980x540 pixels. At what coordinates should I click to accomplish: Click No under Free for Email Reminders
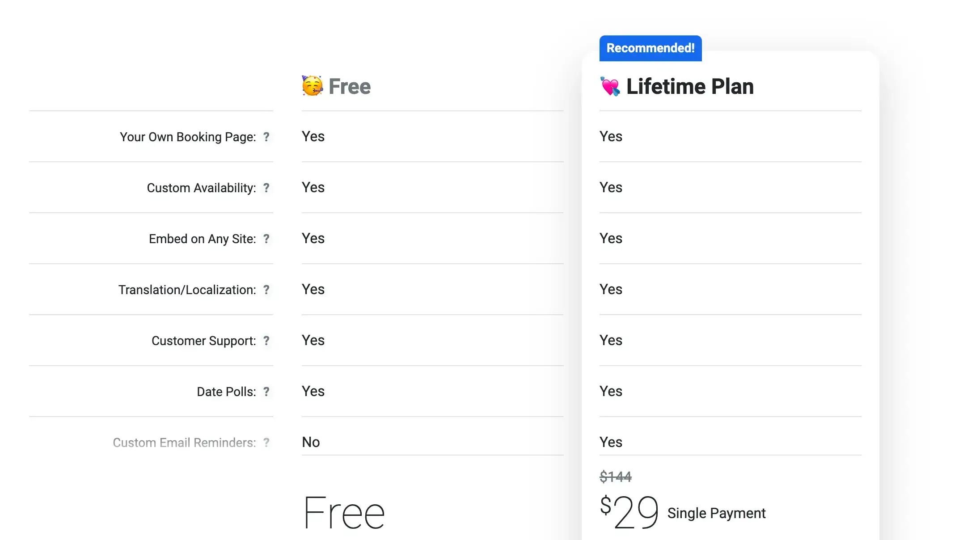coord(310,442)
